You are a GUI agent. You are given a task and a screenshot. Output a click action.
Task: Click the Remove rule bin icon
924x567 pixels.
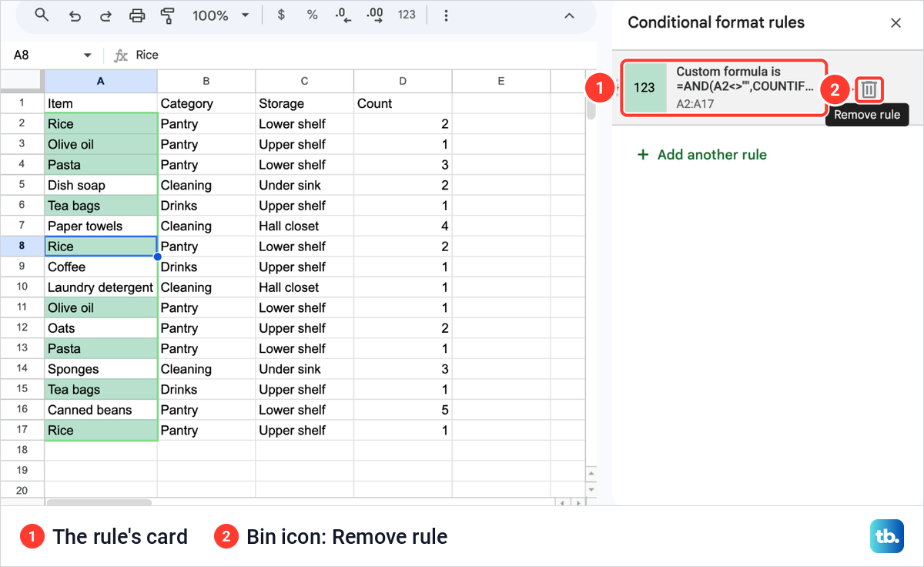869,89
